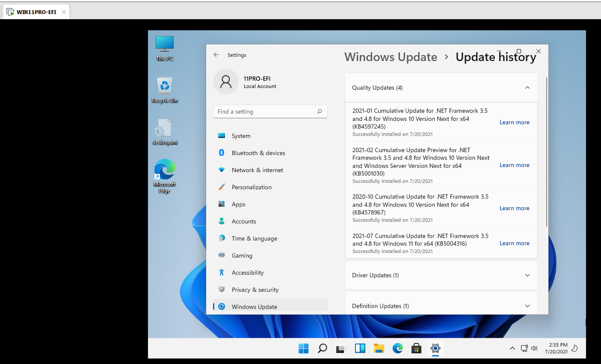
Task: Click Windows Update breadcrumb heading
Action: 391,57
